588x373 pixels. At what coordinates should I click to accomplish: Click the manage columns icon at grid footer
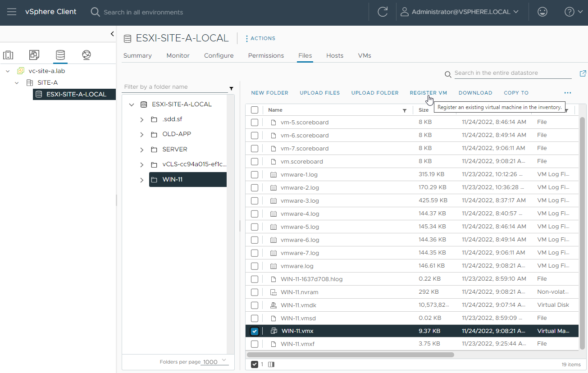[271, 364]
